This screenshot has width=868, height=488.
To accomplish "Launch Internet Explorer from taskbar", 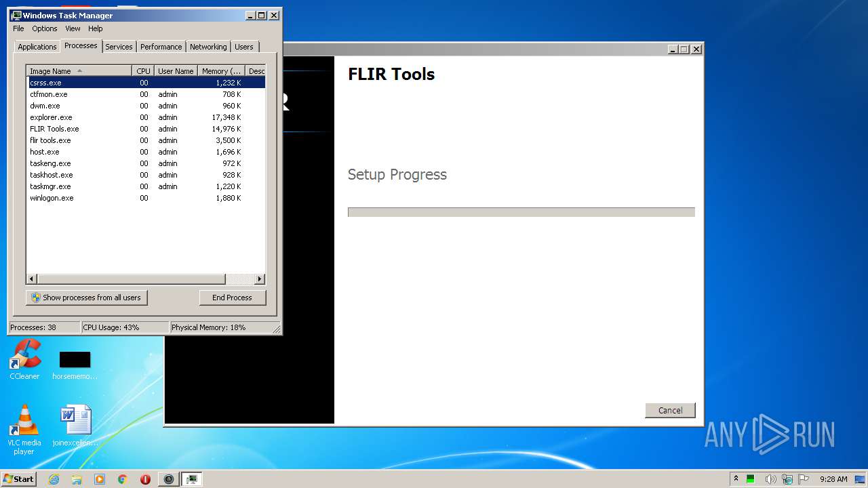I will coord(54,479).
